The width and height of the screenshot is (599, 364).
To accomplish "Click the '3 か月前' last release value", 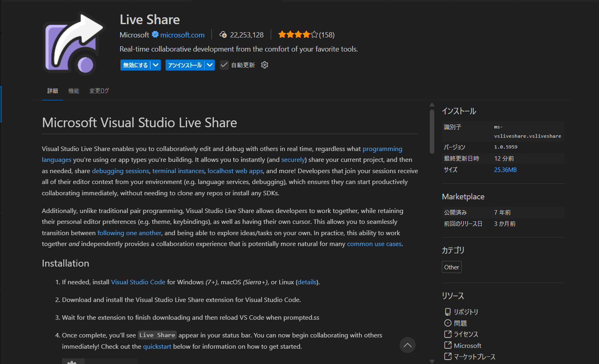I will [505, 224].
